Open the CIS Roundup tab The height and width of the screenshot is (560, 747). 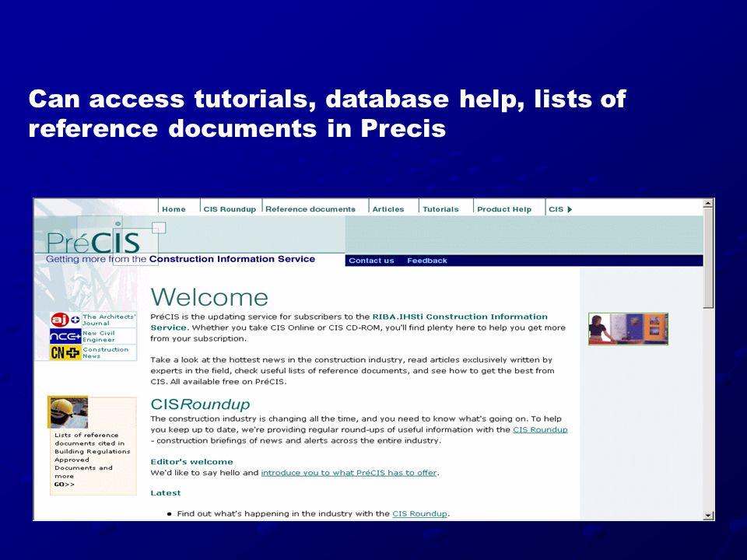230,209
